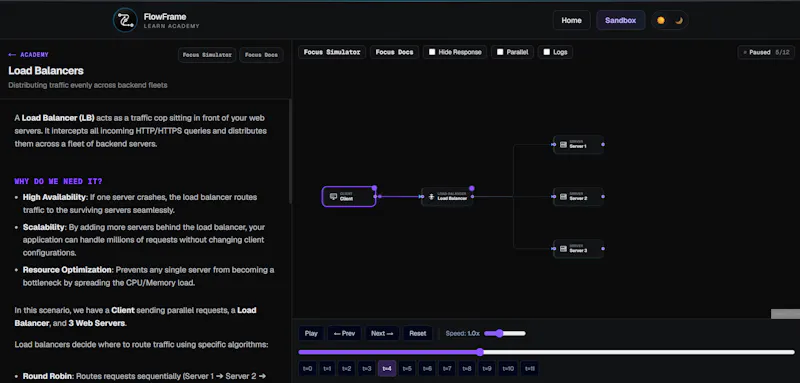The height and width of the screenshot is (383, 800).
Task: Jump to timeline step t=1
Action: 328,368
